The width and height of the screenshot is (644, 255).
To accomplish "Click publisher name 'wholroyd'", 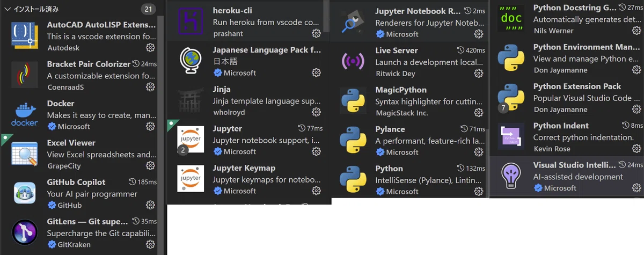I will [229, 112].
